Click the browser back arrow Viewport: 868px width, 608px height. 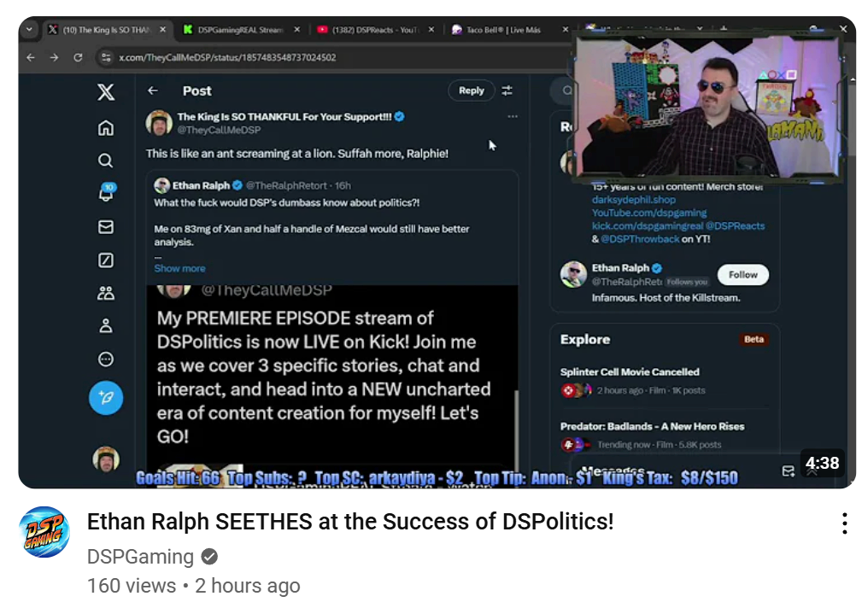pos(31,57)
